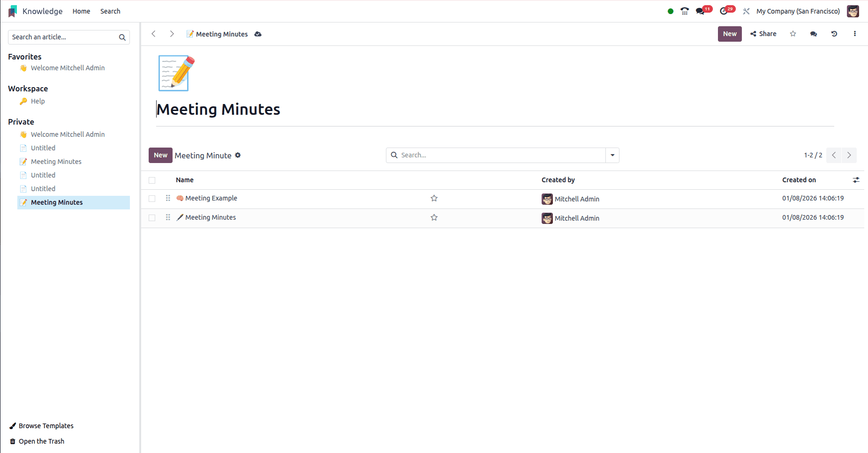
Task: Click the Meeting Minute embedded view title
Action: (203, 156)
